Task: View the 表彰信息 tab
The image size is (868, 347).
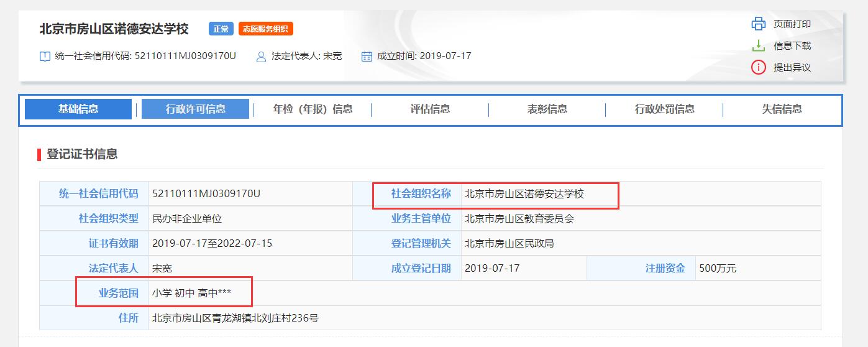Action: (x=547, y=109)
